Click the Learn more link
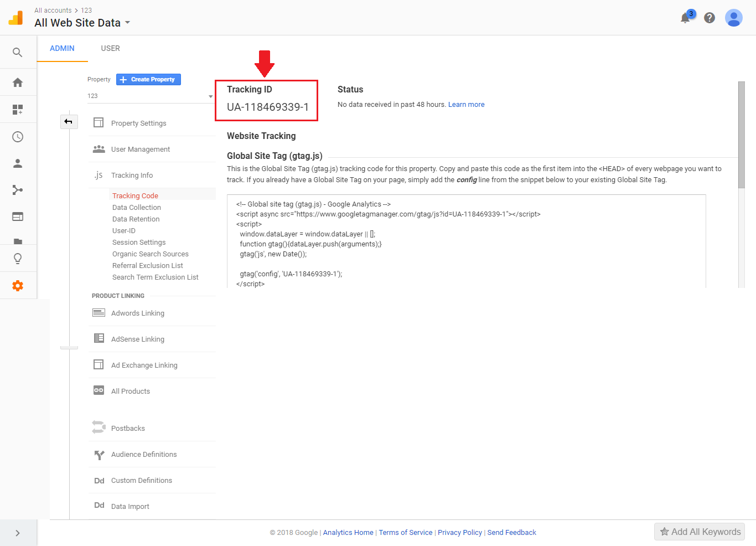The width and height of the screenshot is (756, 546). [466, 104]
